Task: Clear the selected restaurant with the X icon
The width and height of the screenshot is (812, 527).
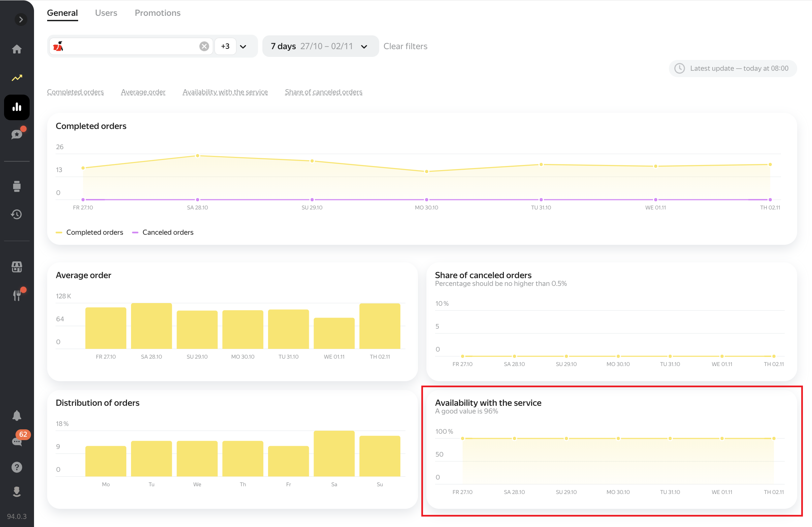Action: click(x=204, y=46)
